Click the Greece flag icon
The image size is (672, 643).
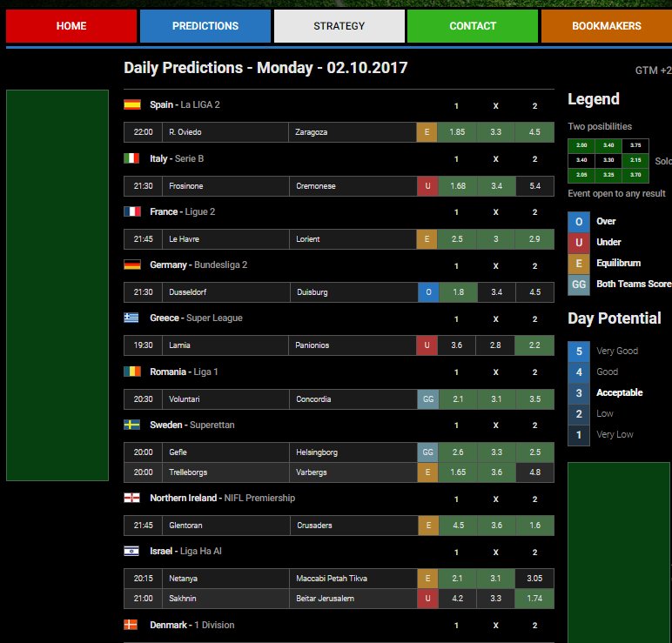click(x=131, y=318)
